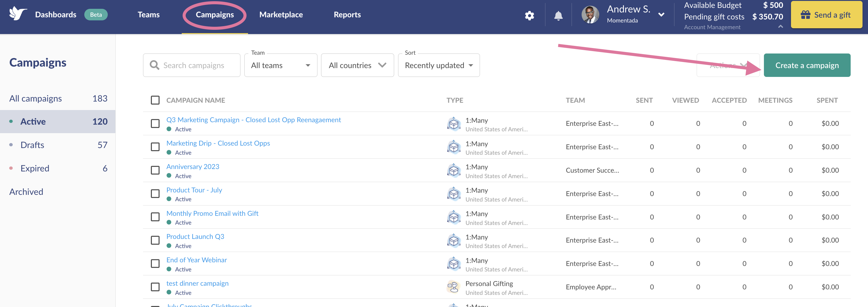The width and height of the screenshot is (868, 307).
Task: Filter by Active campaigns
Action: click(58, 122)
